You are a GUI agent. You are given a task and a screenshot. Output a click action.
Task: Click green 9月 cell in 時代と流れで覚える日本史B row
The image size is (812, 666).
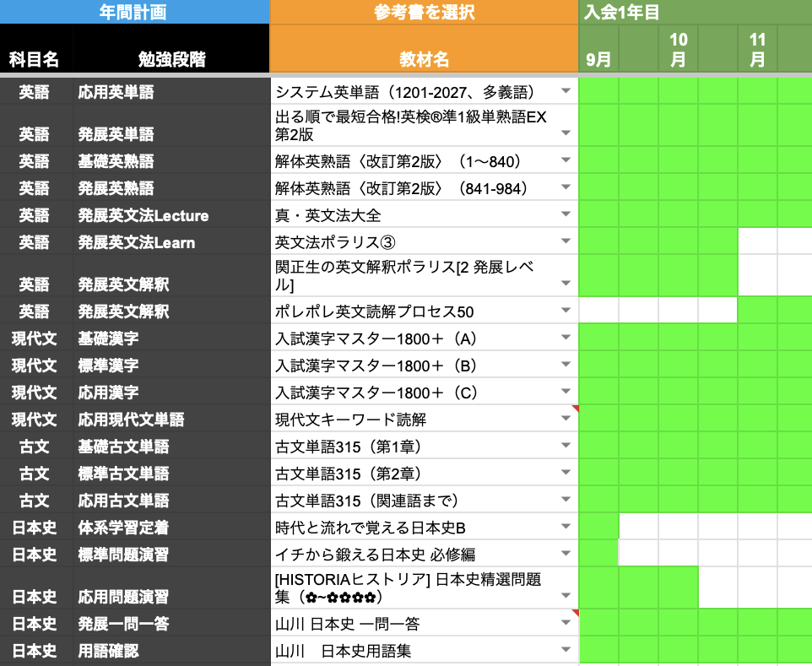click(598, 526)
